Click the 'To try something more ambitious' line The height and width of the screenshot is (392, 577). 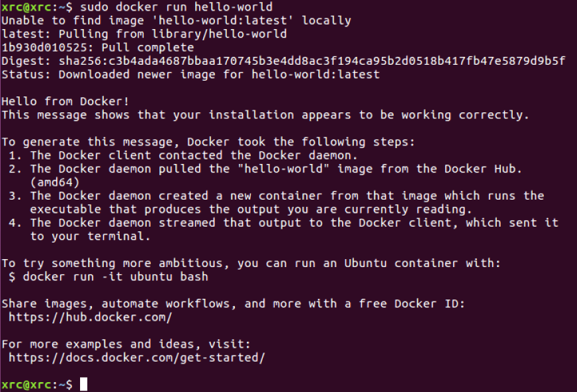pos(251,263)
